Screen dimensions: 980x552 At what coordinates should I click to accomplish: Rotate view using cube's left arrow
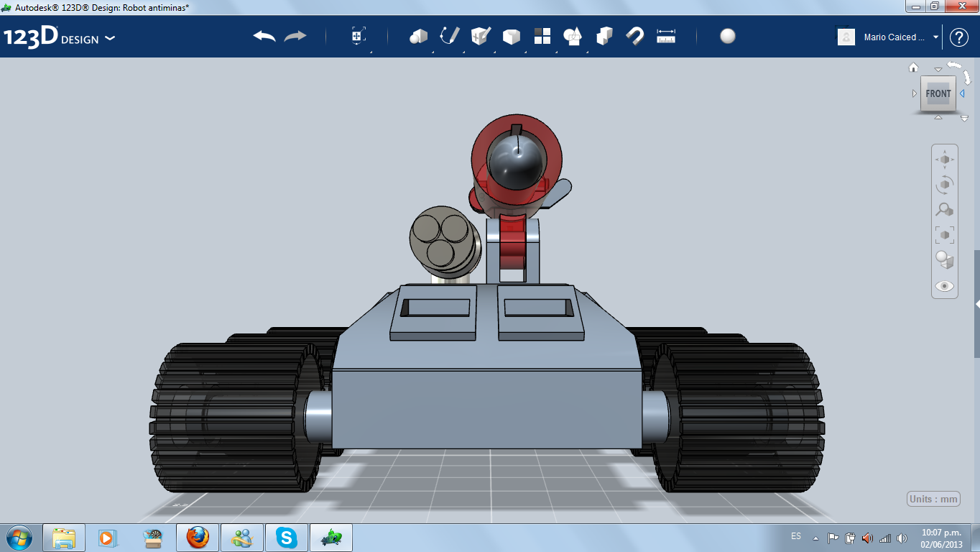pos(915,93)
